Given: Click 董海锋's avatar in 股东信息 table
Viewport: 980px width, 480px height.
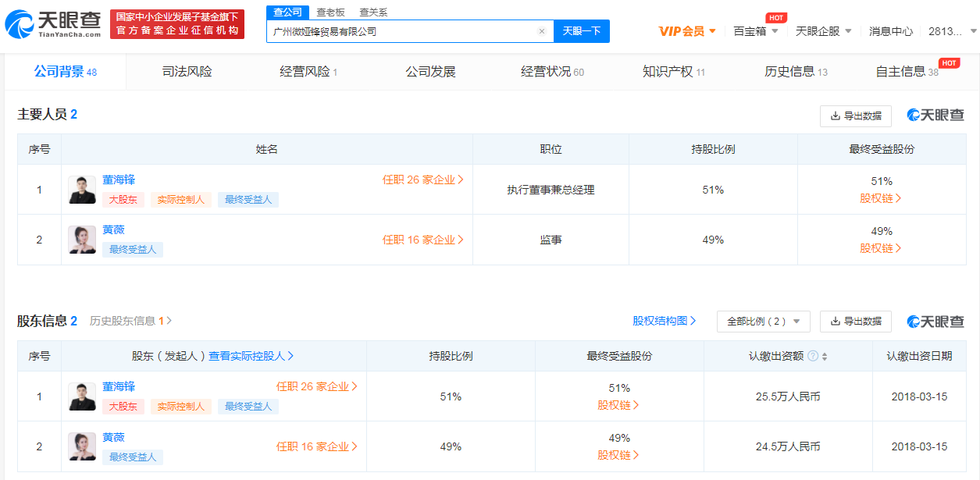Looking at the screenshot, I should tap(82, 396).
